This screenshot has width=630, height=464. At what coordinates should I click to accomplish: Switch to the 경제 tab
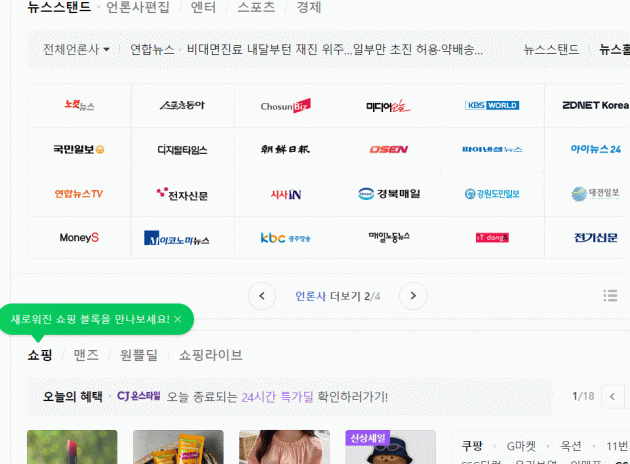pyautogui.click(x=309, y=7)
